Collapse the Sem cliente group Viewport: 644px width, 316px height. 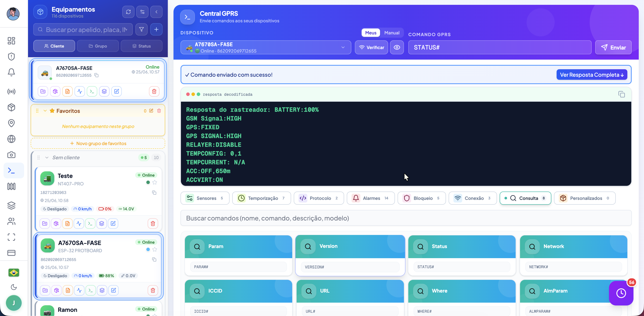[x=47, y=158]
